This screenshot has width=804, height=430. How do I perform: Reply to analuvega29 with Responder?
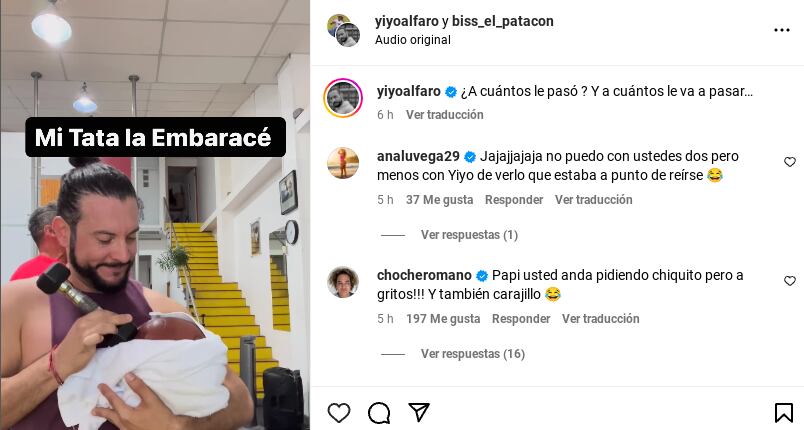coord(514,200)
